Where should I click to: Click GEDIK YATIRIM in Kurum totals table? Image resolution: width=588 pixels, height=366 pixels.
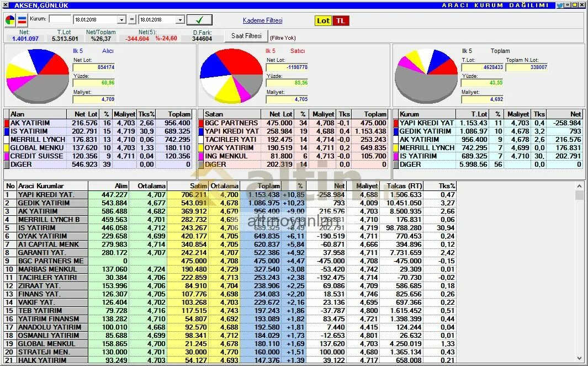(425, 131)
